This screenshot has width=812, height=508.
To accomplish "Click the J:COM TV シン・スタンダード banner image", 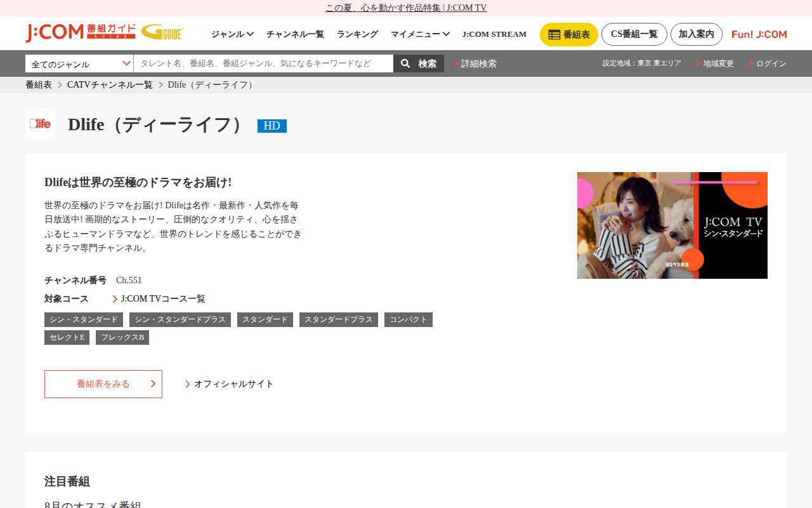I will (x=672, y=225).
